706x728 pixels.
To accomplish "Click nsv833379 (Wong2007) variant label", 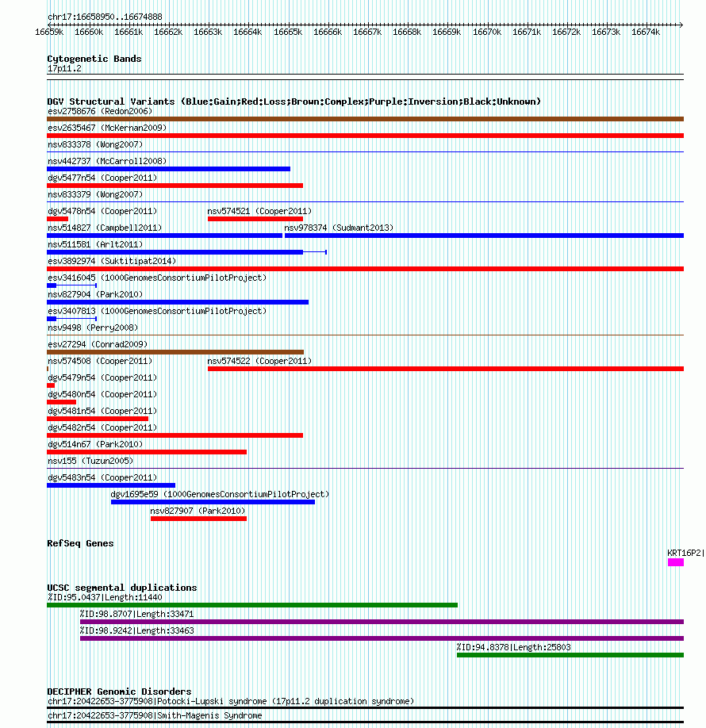I will point(95,194).
